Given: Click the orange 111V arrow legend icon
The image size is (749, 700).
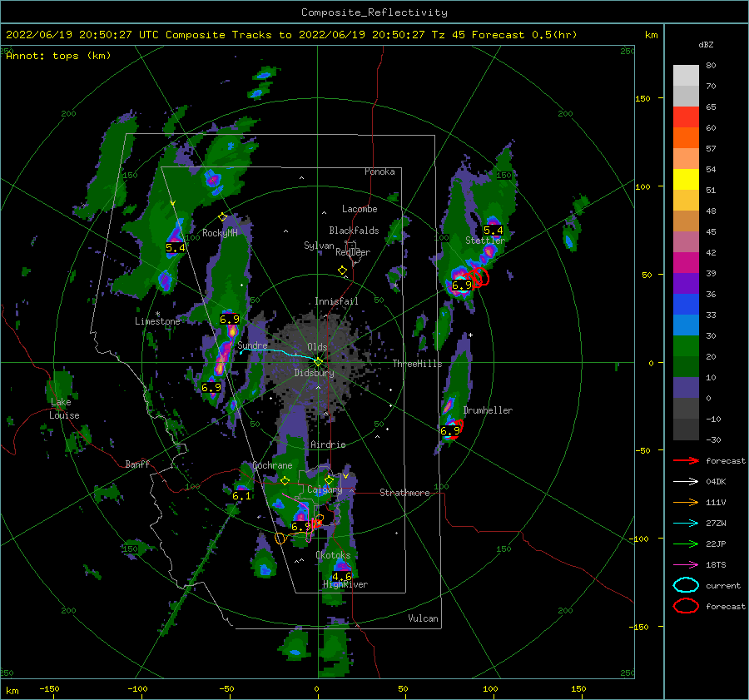Looking at the screenshot, I should (686, 502).
